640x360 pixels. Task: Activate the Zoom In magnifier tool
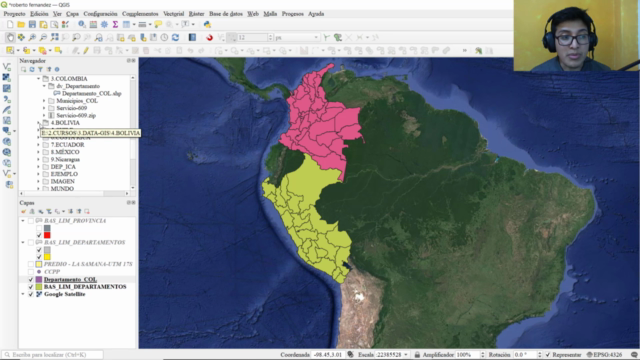[x=32, y=38]
